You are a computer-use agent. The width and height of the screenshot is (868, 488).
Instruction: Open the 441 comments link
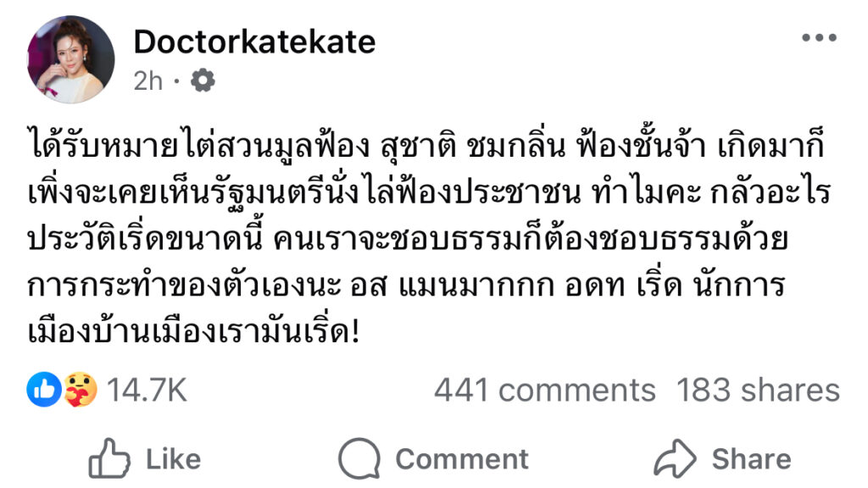point(544,390)
